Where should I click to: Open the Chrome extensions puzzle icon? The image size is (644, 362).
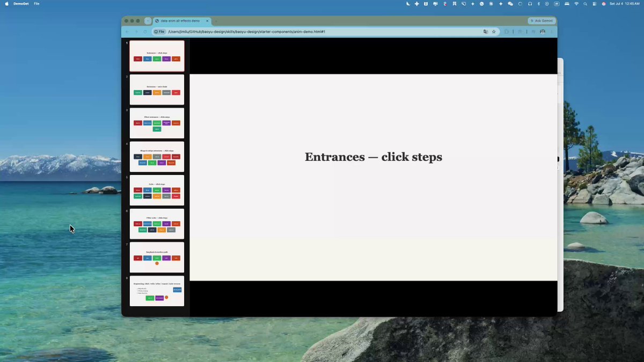point(507,32)
